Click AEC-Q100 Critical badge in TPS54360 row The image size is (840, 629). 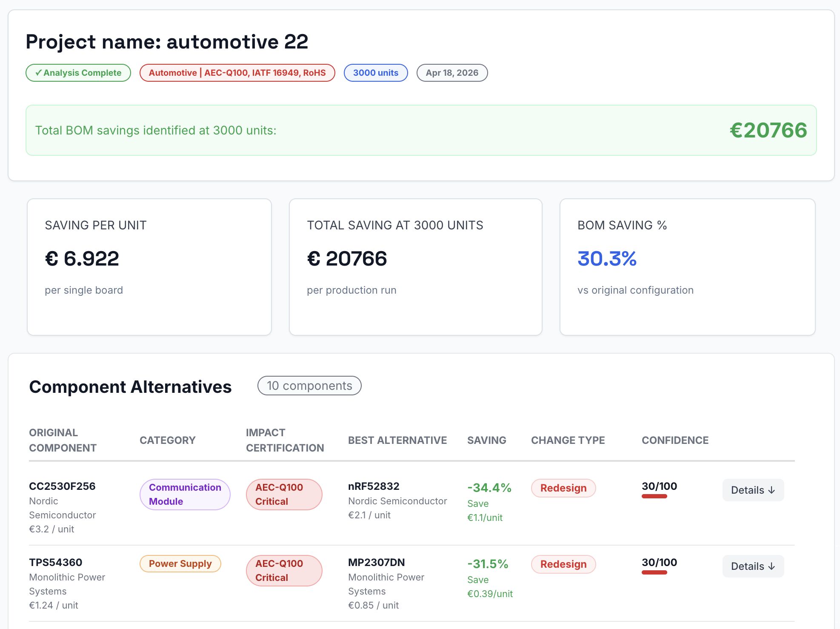click(284, 571)
